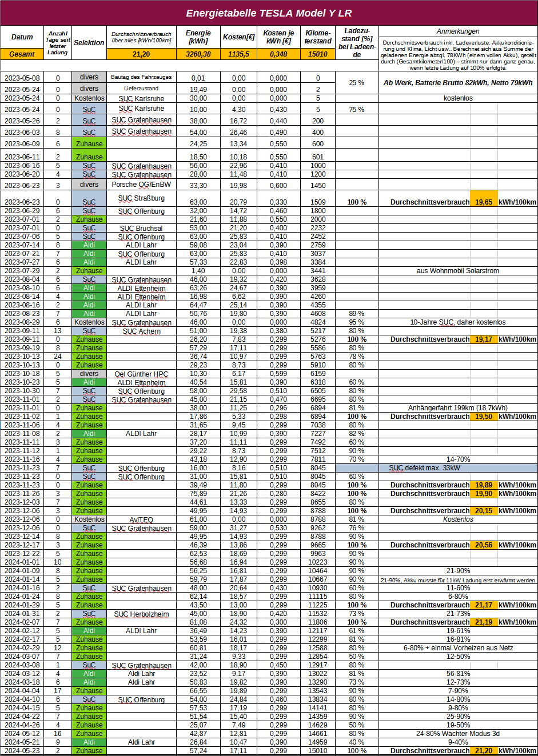Select the 'Selektion' column header
Screen dimensions: 538x756
(x=89, y=43)
